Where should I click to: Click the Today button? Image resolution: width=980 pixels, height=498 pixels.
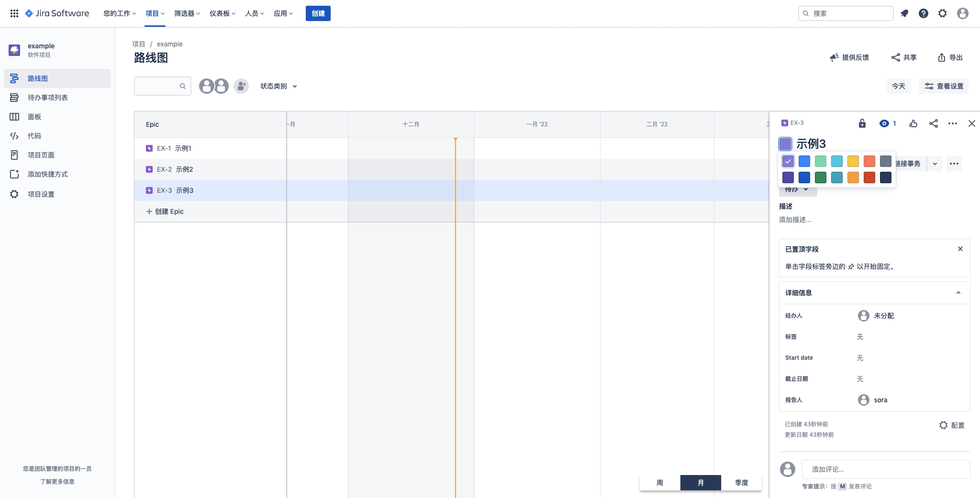coord(898,86)
